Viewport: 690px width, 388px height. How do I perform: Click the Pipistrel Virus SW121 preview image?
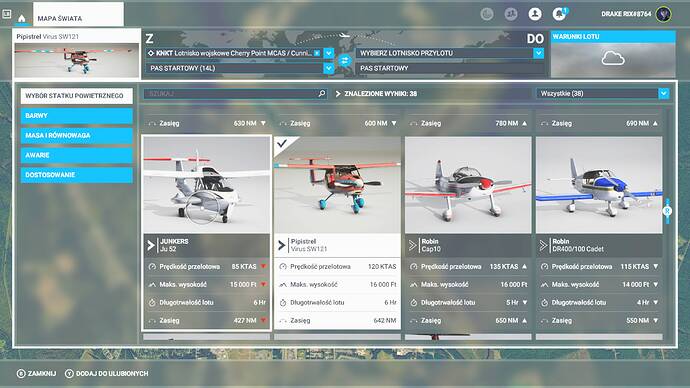click(x=77, y=60)
